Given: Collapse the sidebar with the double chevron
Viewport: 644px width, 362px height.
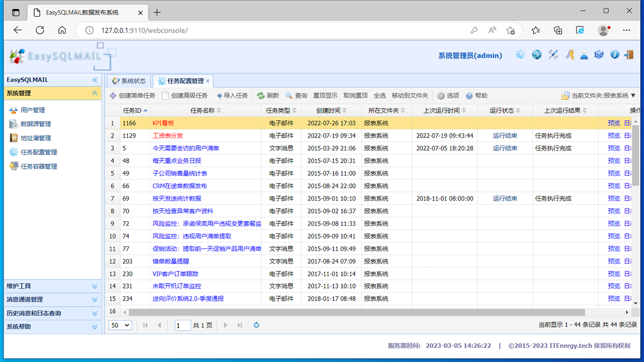Looking at the screenshot, I should [95, 79].
